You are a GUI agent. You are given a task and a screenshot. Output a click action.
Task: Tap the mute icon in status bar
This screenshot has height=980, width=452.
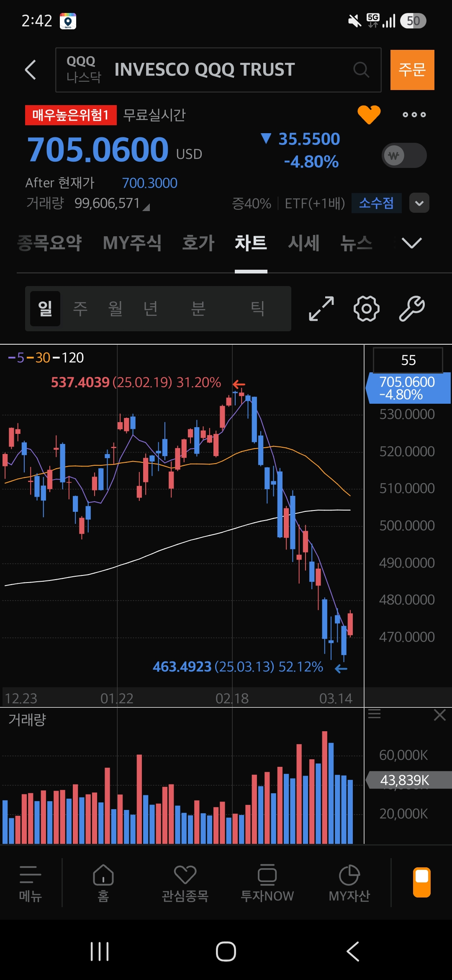click(355, 21)
